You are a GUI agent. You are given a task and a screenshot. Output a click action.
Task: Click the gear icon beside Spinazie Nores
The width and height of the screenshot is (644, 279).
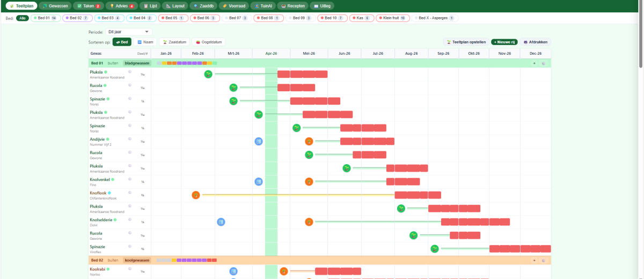(129, 99)
